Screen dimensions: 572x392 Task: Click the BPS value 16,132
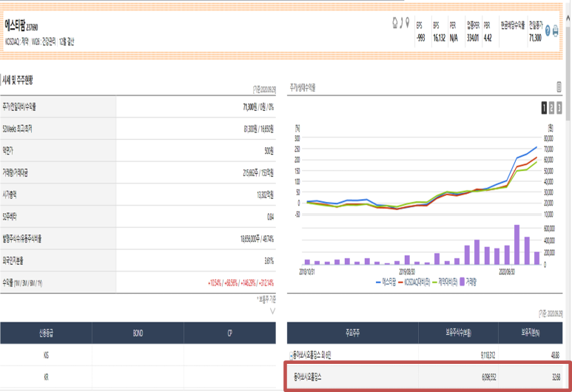[x=440, y=38]
